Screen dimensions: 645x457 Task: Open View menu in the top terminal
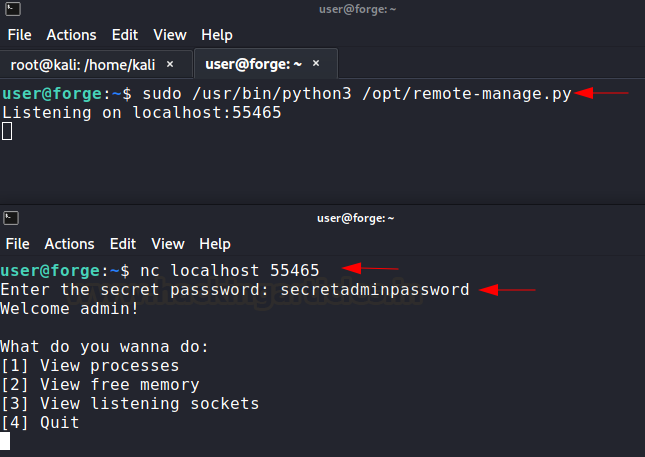(168, 35)
